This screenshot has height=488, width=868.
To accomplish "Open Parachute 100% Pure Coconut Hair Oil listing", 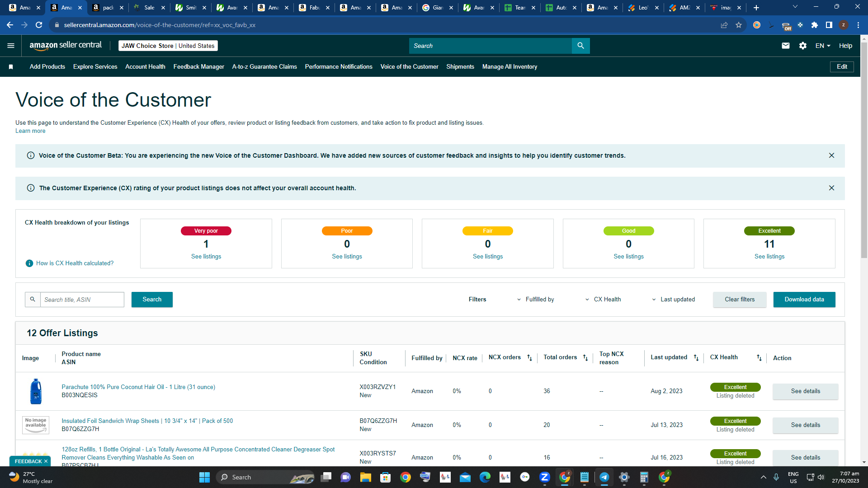I will tap(138, 387).
